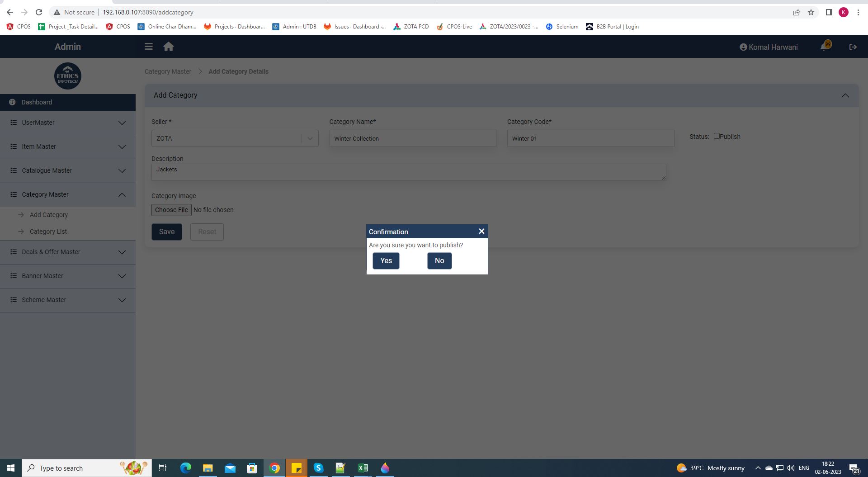Viewport: 868px width, 477px height.
Task: Confirm publishing with Yes button
Action: click(386, 261)
